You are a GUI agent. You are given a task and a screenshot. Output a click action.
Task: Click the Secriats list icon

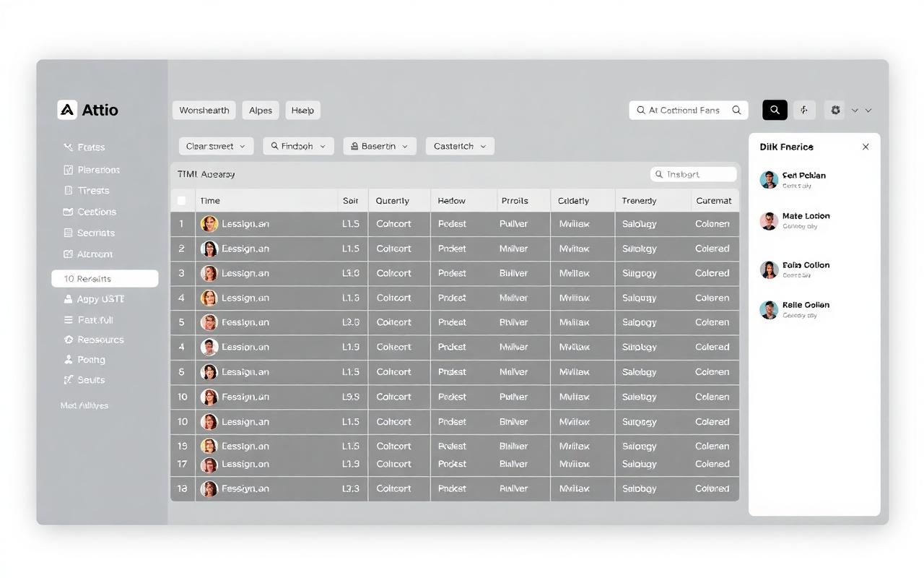click(x=68, y=233)
